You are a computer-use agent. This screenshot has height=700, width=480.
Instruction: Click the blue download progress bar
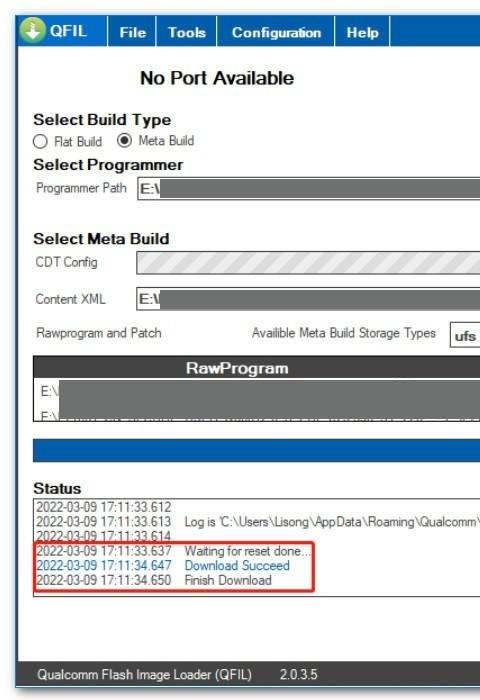256,450
